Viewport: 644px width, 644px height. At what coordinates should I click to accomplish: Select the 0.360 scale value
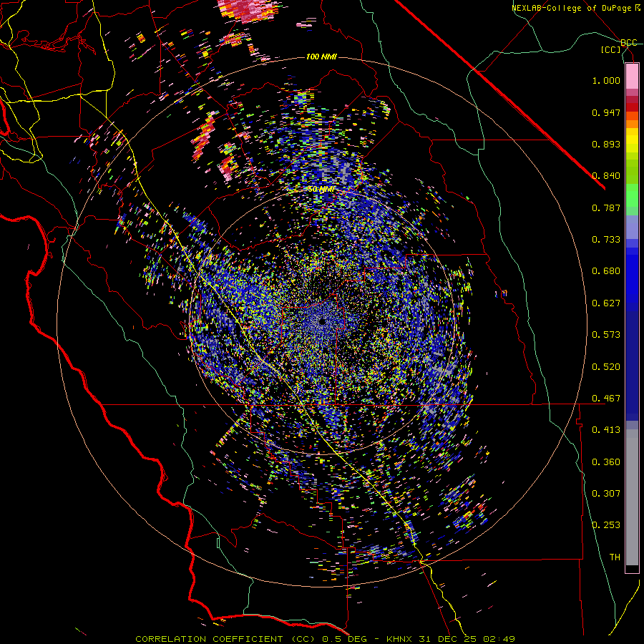tap(606, 462)
